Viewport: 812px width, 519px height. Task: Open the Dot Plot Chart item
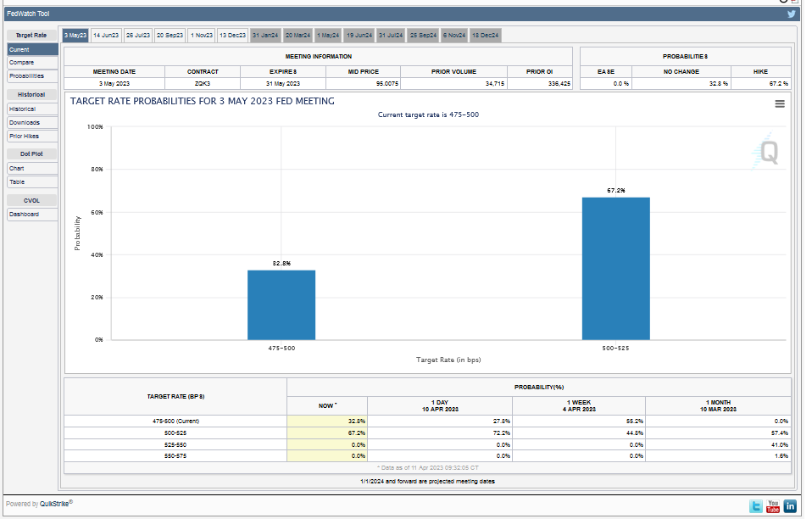point(32,169)
